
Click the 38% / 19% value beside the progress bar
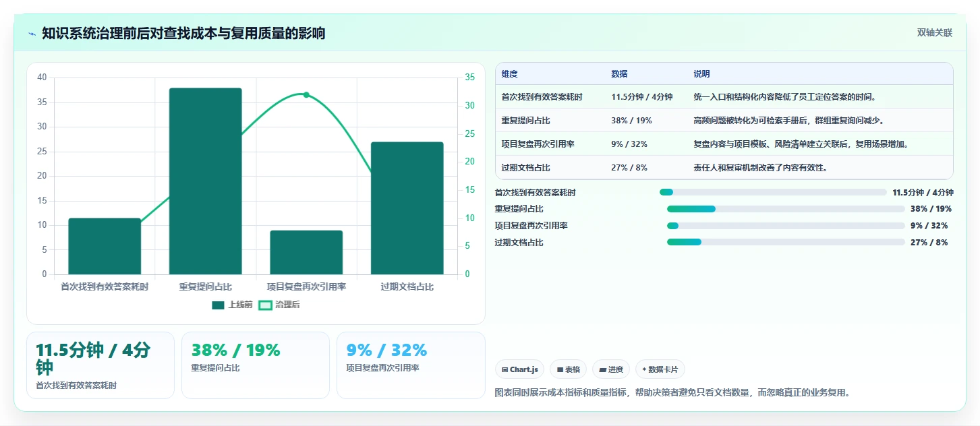931,209
